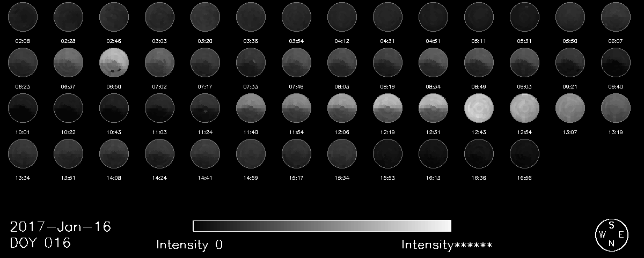This screenshot has width=644, height=258.
Task: Click the 10:43 timestamp label
Action: [114, 132]
